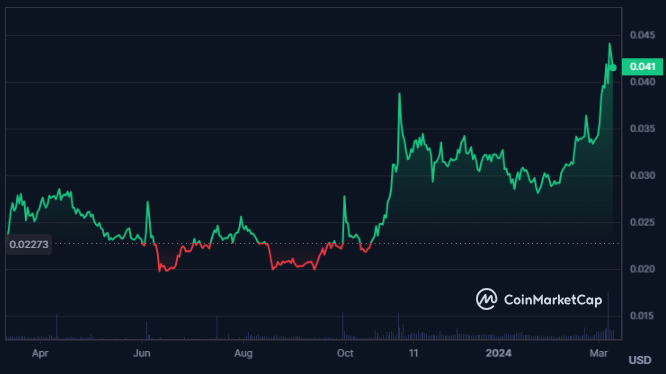Image resolution: width=666 pixels, height=374 pixels.
Task: Click the current price tag 0.041
Action: point(642,67)
